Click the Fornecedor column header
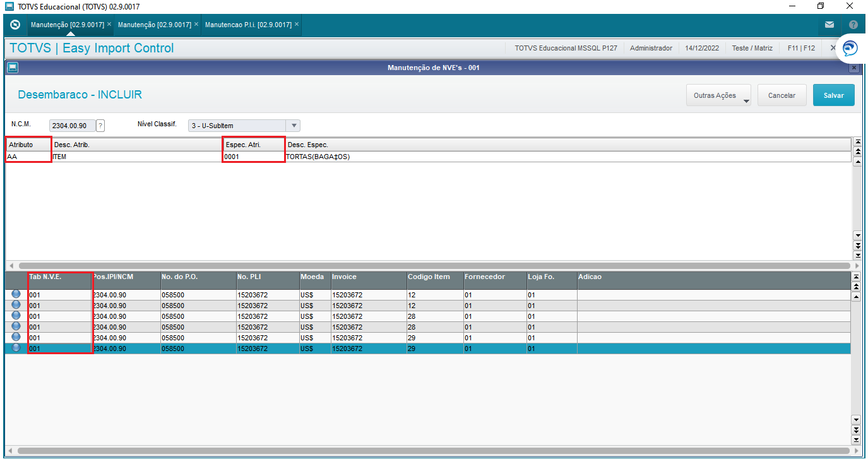The height and width of the screenshot is (459, 868). [495, 281]
